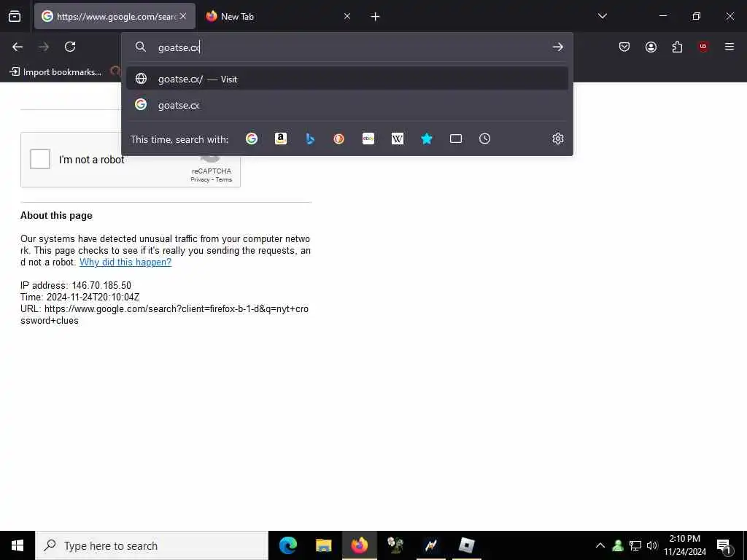
Task: Open the Firefox application menu
Action: [x=729, y=47]
